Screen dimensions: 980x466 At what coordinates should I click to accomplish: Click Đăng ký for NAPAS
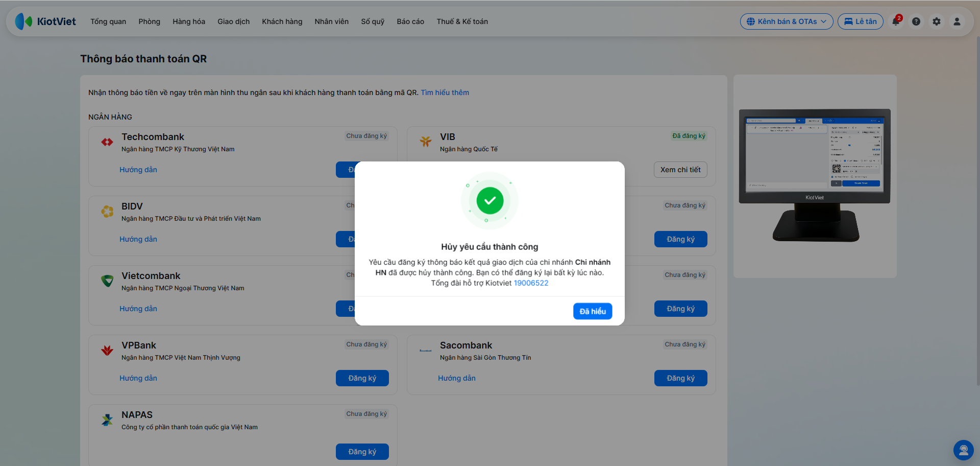[362, 452]
